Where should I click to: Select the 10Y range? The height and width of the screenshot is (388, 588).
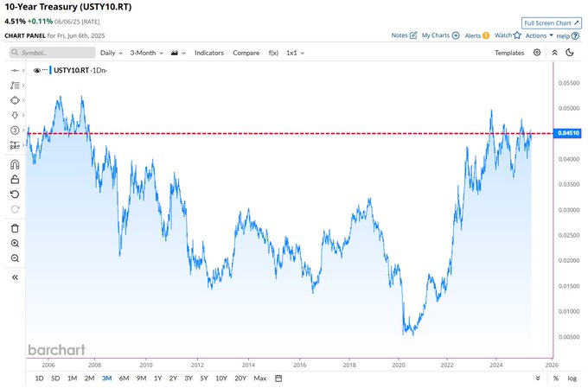pyautogui.click(x=221, y=378)
